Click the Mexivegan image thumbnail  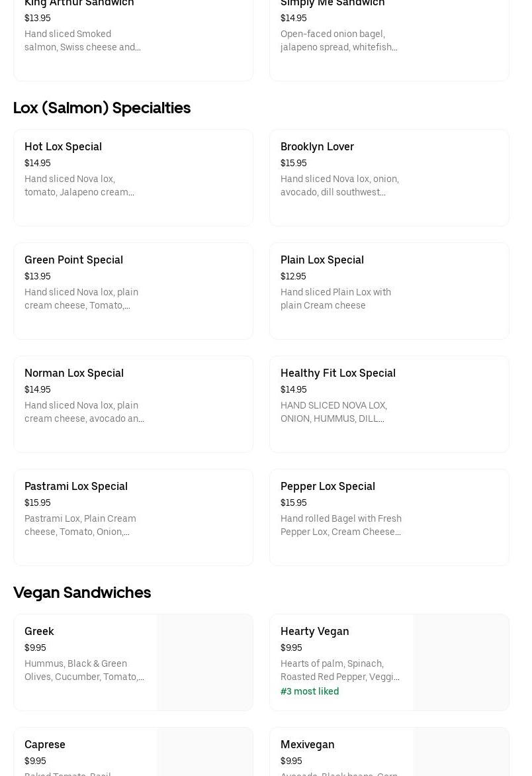tap(461, 752)
